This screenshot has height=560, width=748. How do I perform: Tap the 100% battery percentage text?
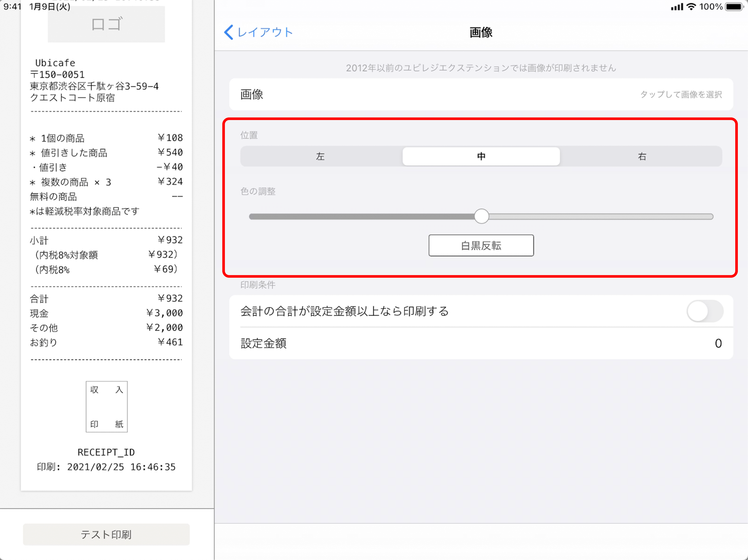point(711,7)
